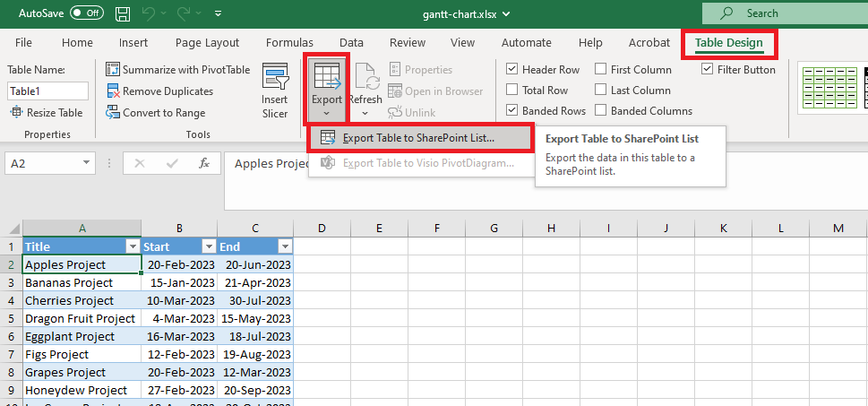868x406 pixels.
Task: Open the End column filter dropdown
Action: click(x=285, y=247)
